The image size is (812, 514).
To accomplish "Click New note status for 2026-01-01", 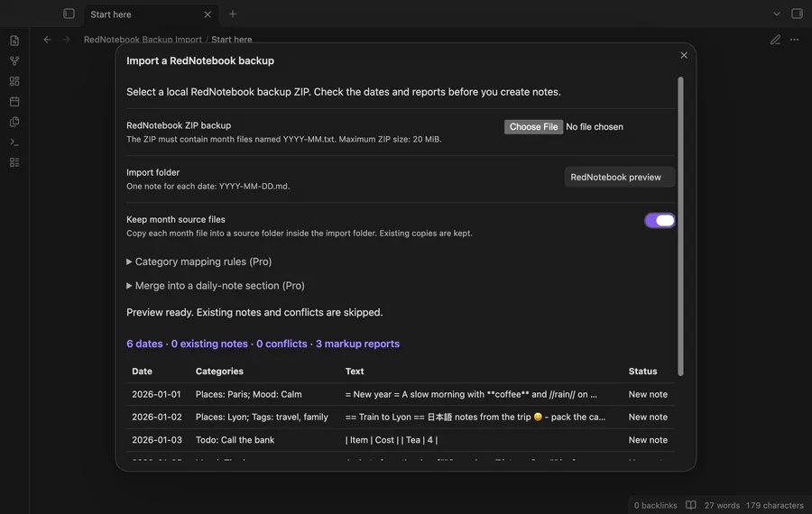I will (648, 394).
